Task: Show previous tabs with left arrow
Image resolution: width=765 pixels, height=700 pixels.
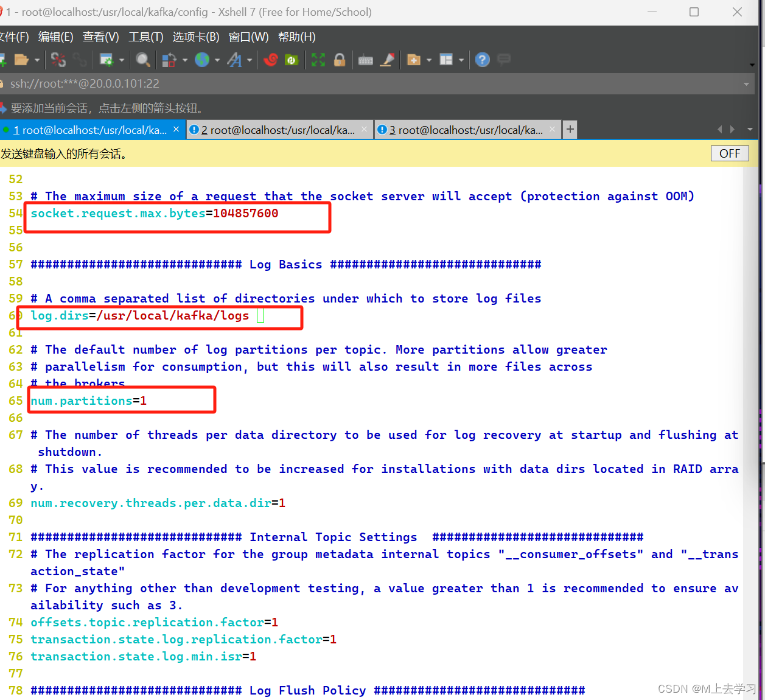Action: tap(720, 130)
